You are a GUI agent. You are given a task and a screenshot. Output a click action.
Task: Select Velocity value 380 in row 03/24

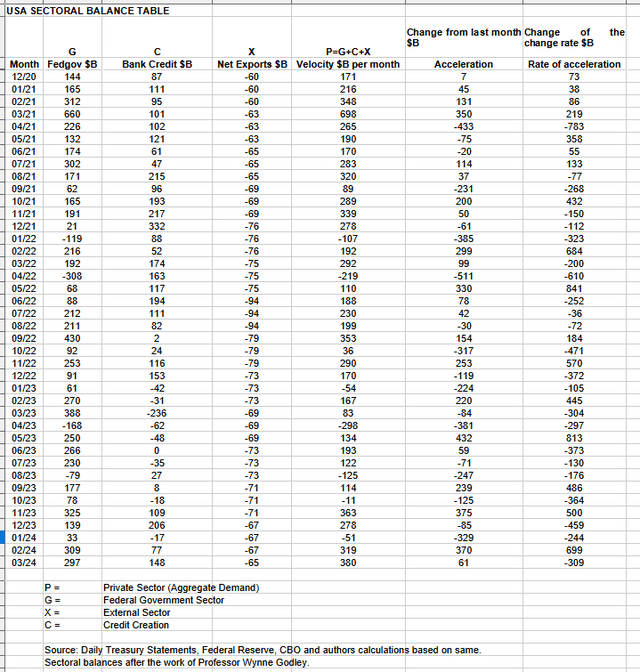348,562
